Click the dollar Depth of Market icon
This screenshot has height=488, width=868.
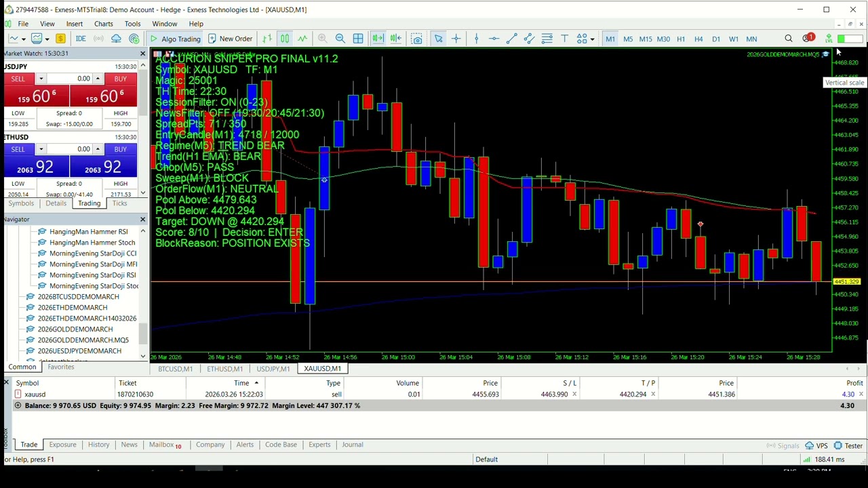[60, 39]
